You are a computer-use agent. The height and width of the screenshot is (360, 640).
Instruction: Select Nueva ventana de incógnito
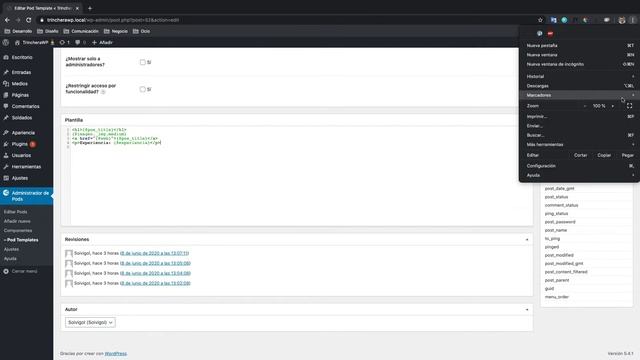579,64
